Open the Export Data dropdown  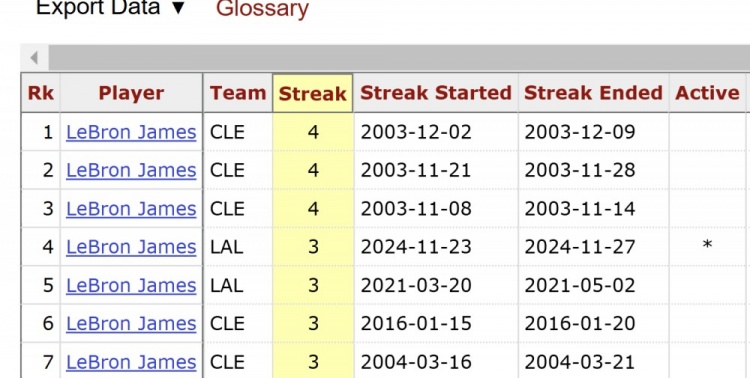[110, 8]
